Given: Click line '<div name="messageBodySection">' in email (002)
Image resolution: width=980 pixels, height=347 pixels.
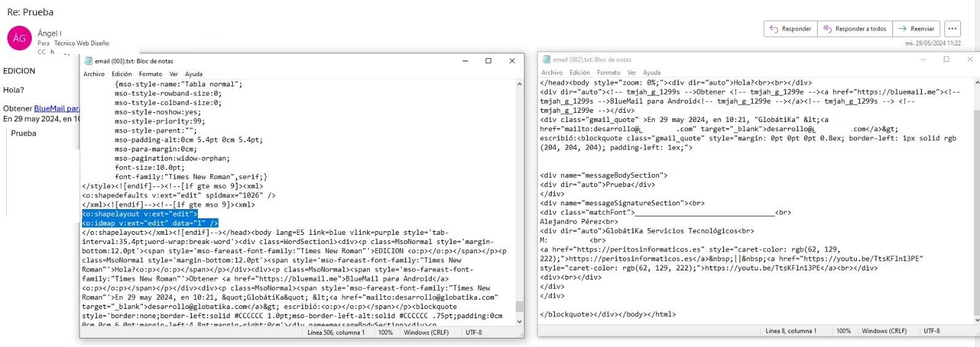Looking at the screenshot, I should tap(604, 175).
